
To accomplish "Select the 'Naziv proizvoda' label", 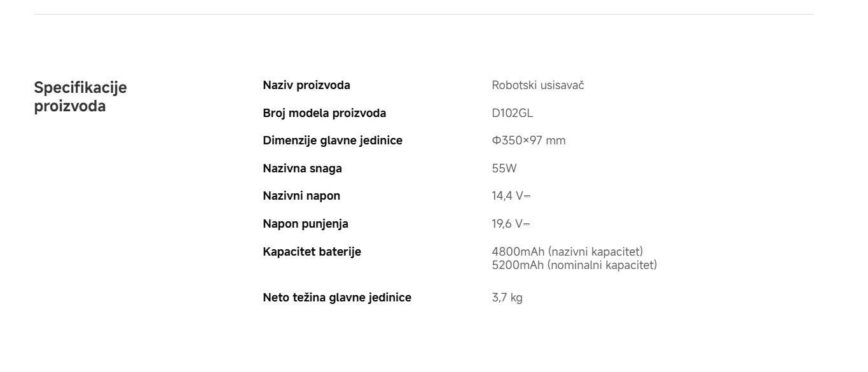I will pyautogui.click(x=307, y=85).
